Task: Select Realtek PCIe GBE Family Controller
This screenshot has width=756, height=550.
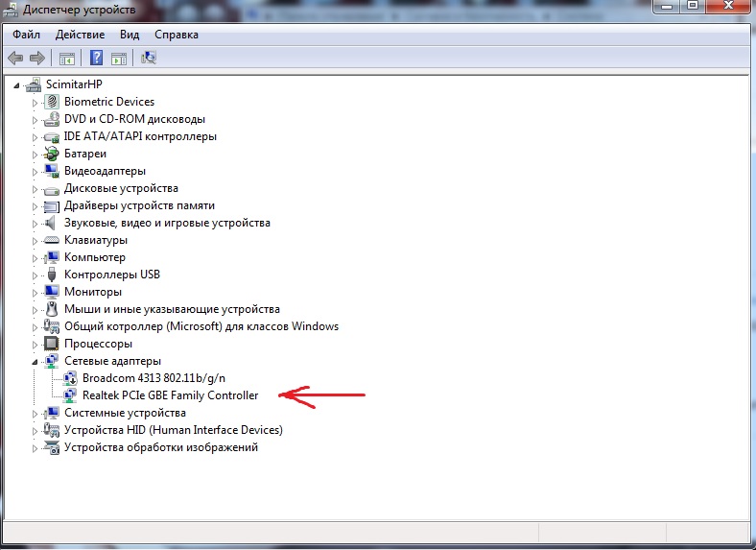Action: 170,395
